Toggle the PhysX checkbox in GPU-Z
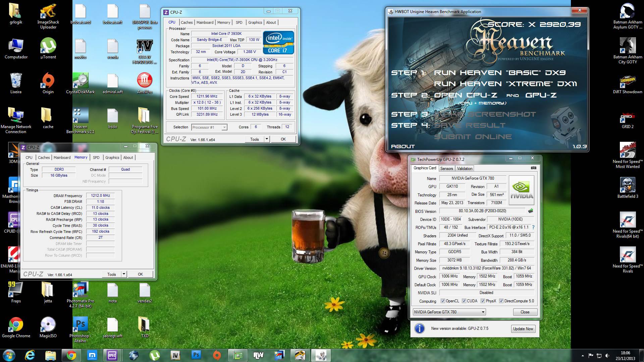This screenshot has width=644, height=362. click(483, 301)
